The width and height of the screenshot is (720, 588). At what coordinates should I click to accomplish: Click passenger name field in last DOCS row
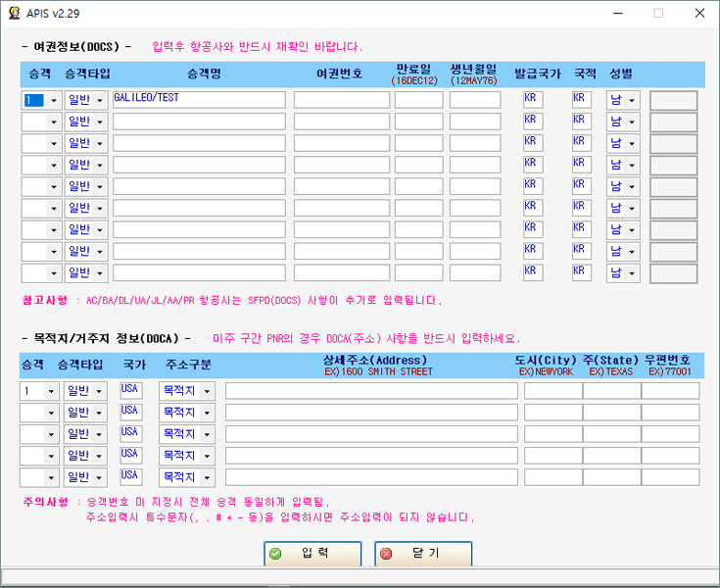click(199, 272)
